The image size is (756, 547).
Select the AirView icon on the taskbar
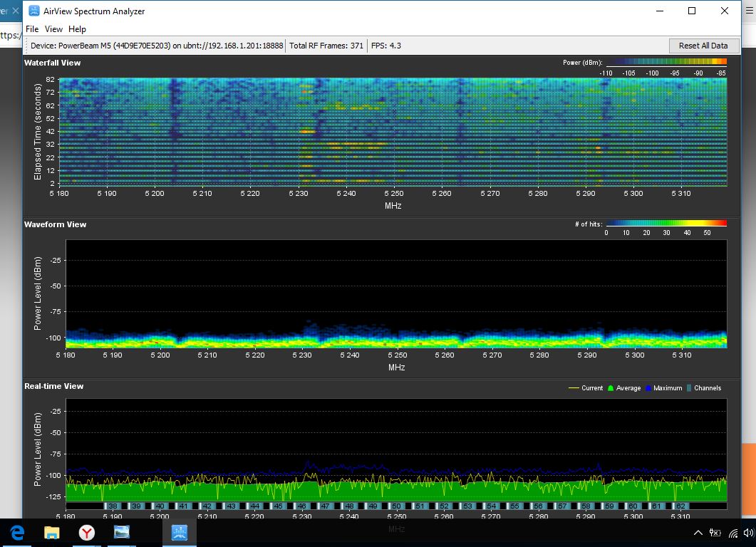point(179,532)
